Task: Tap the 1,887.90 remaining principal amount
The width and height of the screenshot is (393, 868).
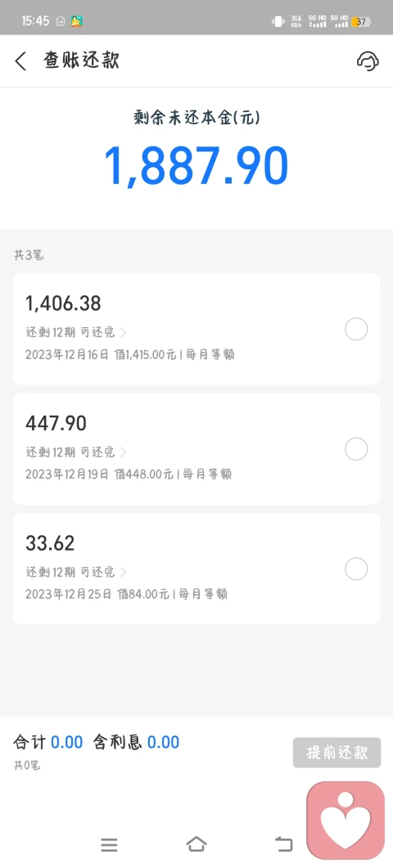Action: 196,166
